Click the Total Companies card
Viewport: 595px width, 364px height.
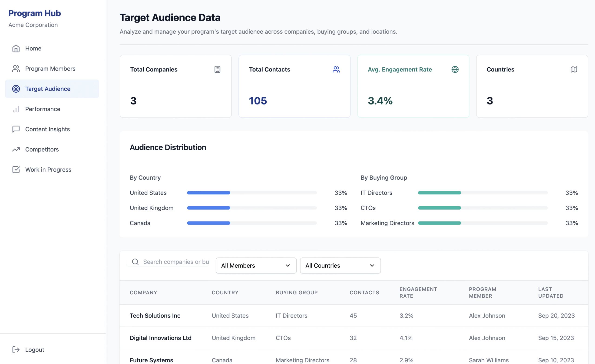click(x=175, y=86)
